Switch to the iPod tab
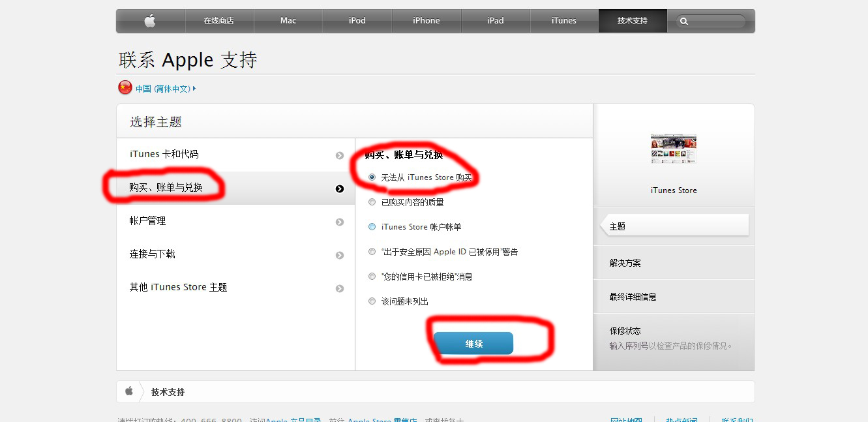 tap(357, 21)
